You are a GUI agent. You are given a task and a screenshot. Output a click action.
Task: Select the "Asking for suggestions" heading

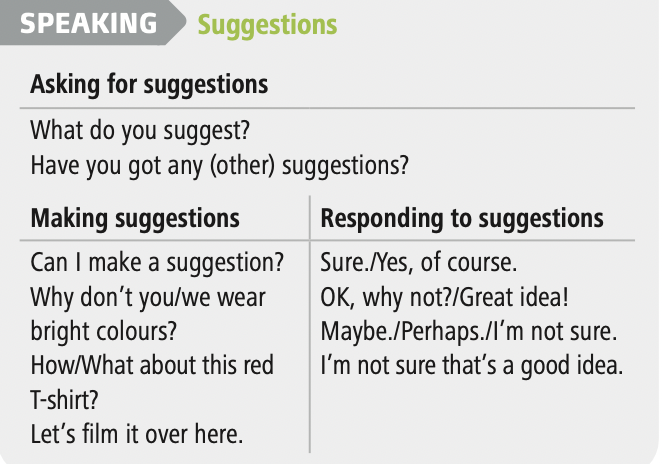tap(149, 84)
